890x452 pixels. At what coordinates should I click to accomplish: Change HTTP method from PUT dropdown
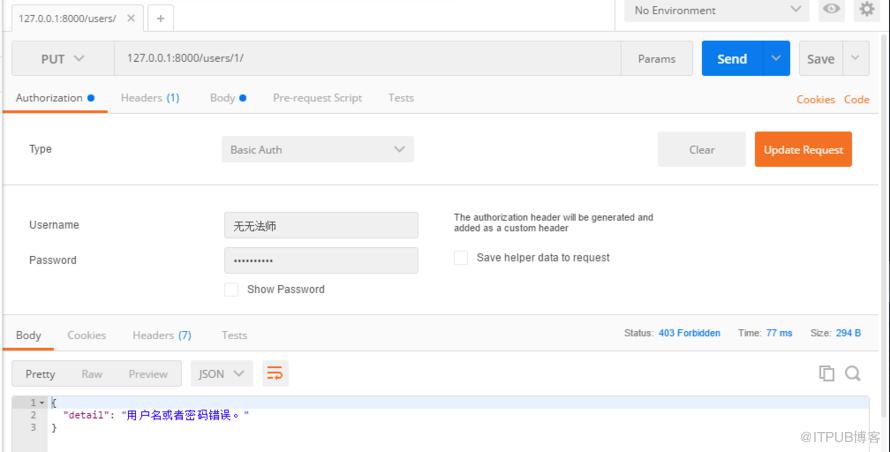(62, 58)
